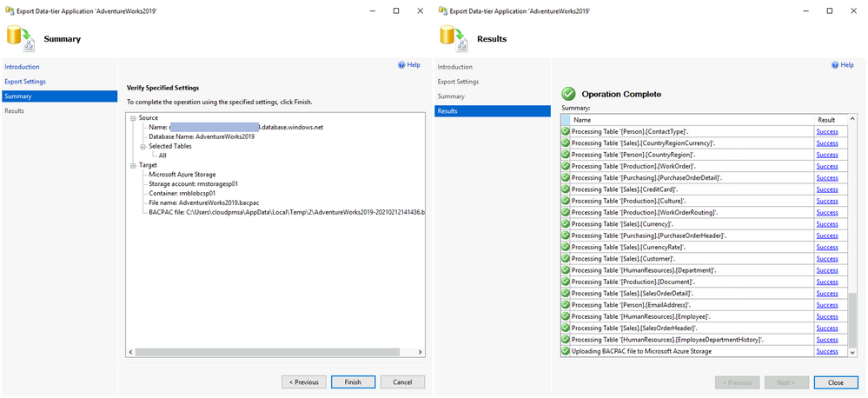868x398 pixels.
Task: Select 'Microsoft Azure Storage' tree item
Action: pos(182,175)
